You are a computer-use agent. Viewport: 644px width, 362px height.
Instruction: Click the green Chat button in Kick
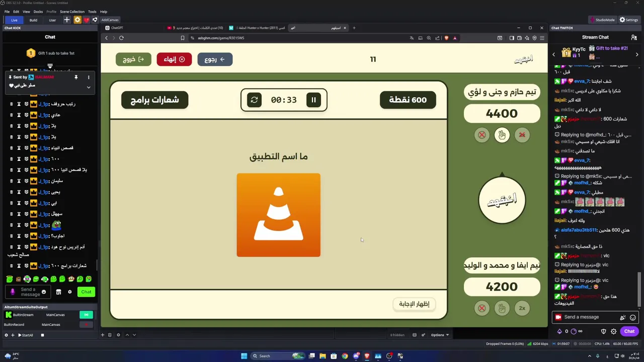87,292
